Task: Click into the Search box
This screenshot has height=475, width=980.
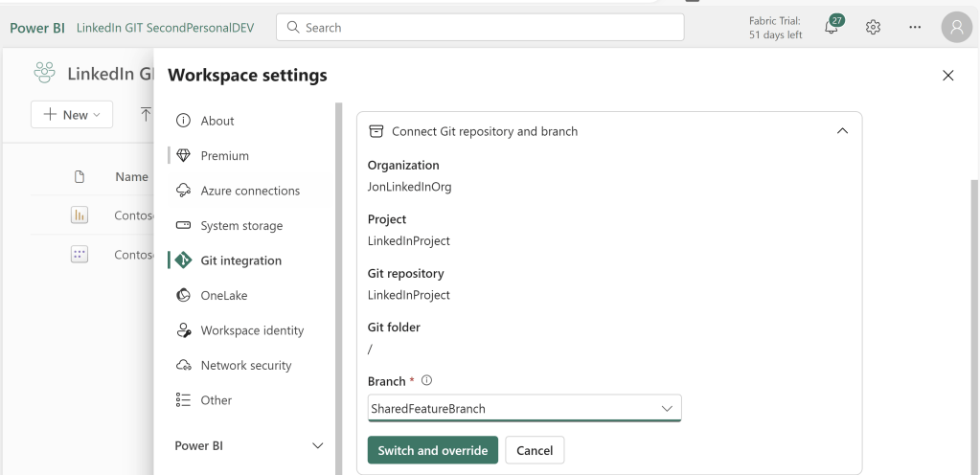Action: (479, 28)
